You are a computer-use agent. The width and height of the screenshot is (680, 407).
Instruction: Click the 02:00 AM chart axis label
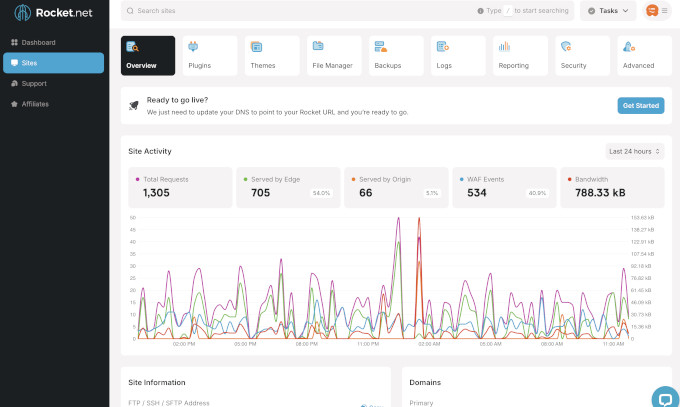click(x=429, y=344)
